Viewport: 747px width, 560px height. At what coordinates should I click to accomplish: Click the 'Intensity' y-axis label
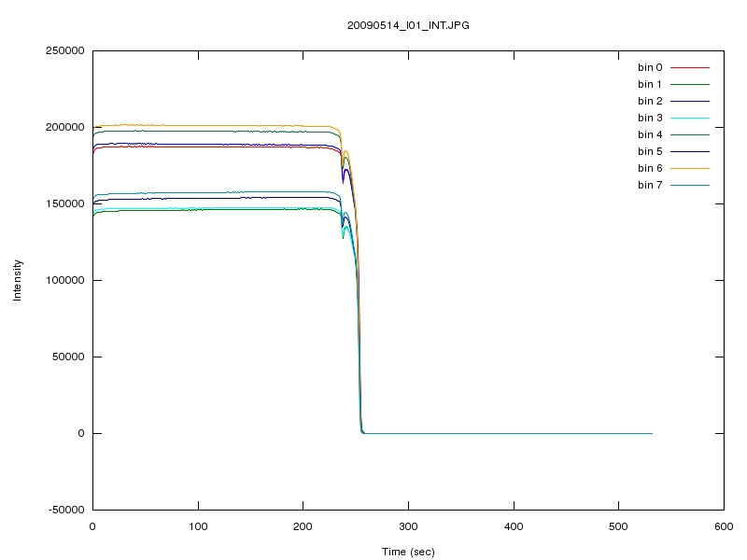point(18,280)
